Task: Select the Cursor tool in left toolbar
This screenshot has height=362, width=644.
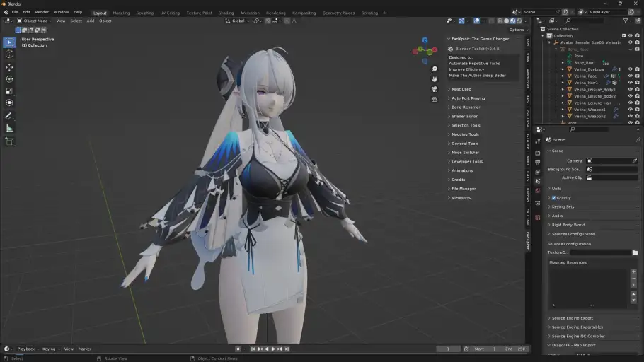Action: (x=9, y=54)
